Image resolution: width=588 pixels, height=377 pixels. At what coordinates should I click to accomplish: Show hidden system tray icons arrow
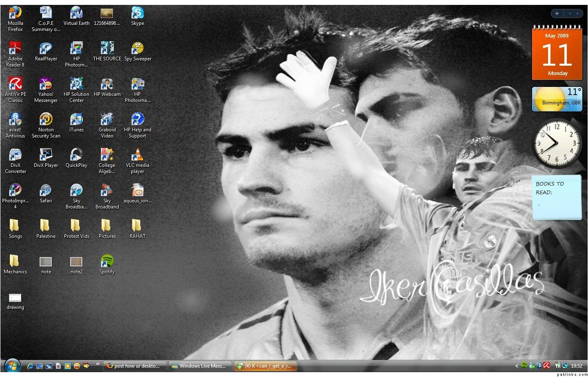[x=517, y=366]
